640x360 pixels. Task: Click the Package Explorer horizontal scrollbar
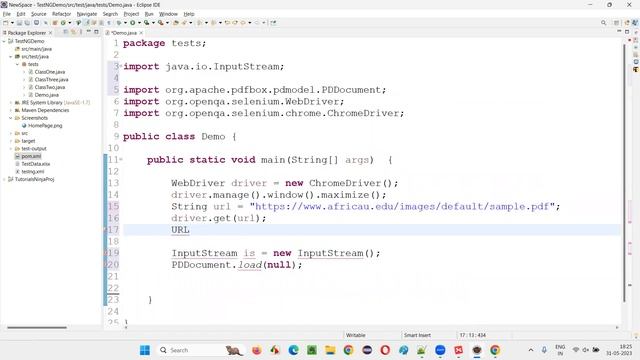coord(37,327)
